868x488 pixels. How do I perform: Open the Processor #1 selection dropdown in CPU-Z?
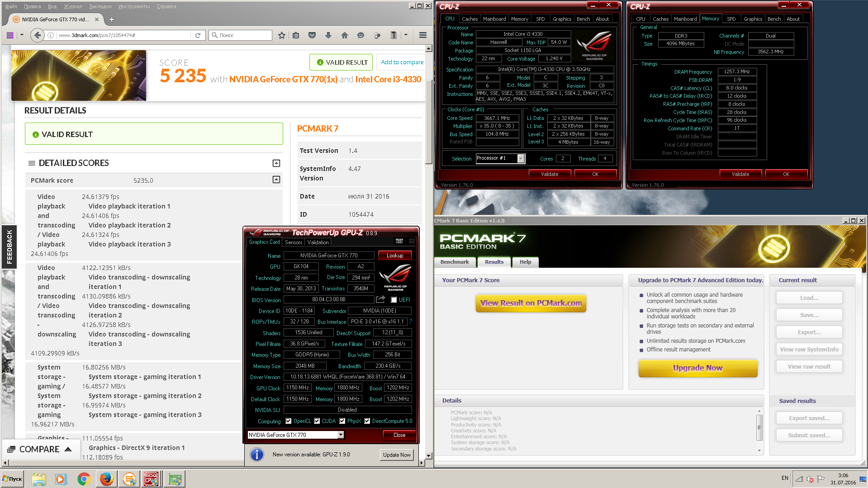tap(521, 158)
